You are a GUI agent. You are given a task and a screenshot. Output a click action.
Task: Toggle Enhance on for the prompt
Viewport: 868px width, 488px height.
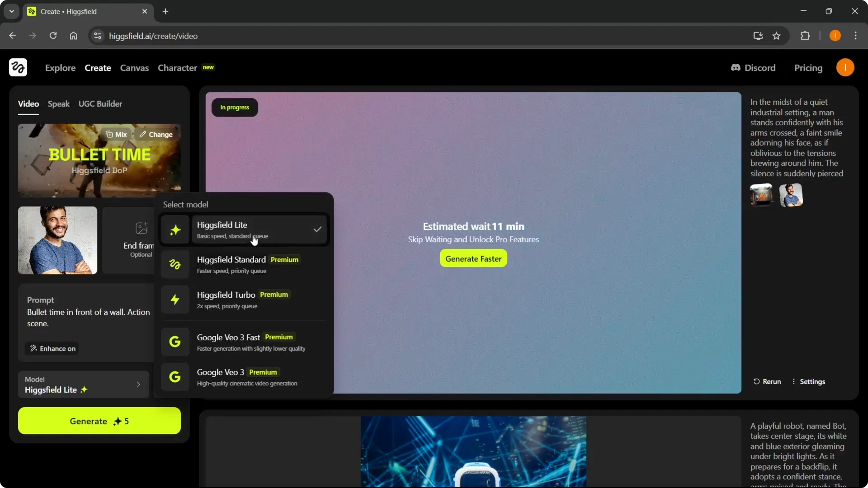click(x=52, y=348)
